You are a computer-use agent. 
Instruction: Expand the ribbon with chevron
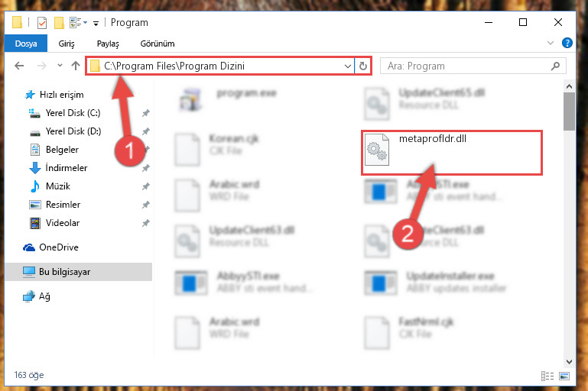[x=550, y=43]
